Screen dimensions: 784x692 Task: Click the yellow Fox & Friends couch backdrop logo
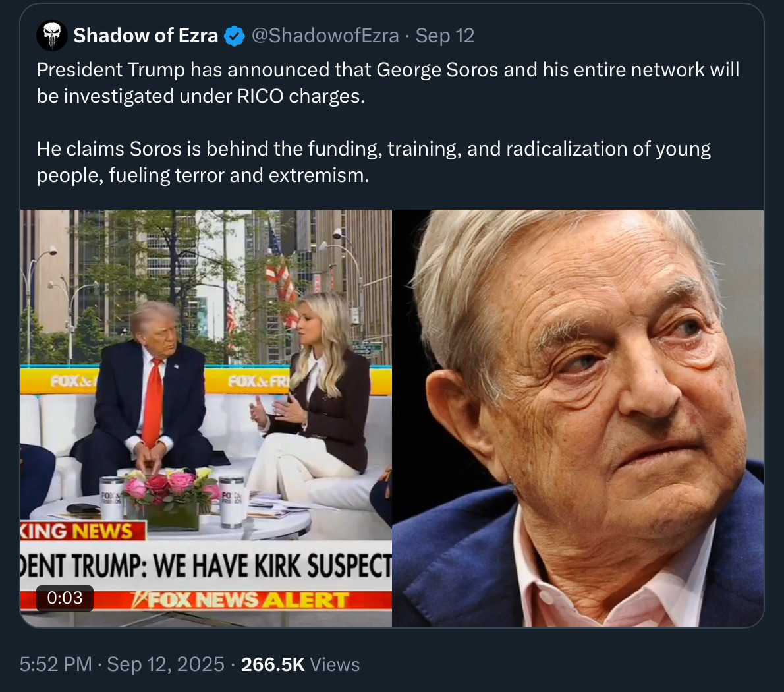258,382
